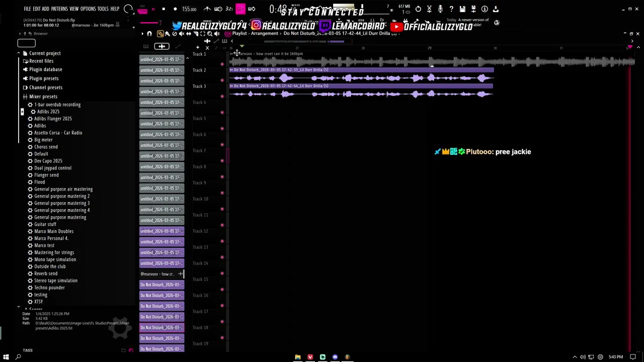This screenshot has height=362, width=644.
Task: Select the Paint brush tool in playlist toolbar
Action: [168, 34]
